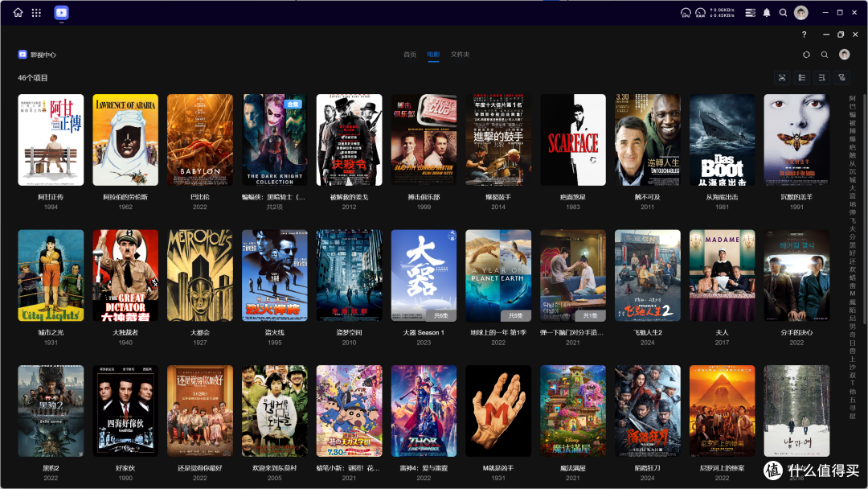Open the 被解救的姜戈 poster
Screen dimensions: 868x489
(350, 140)
